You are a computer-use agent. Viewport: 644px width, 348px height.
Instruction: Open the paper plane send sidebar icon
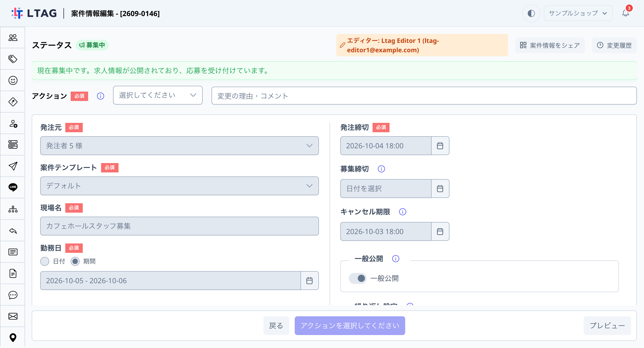point(13,166)
